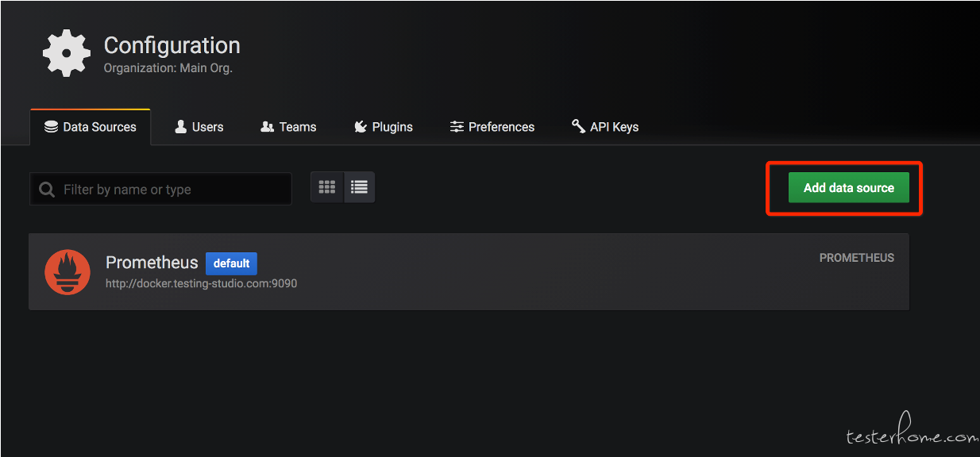980x457 pixels.
Task: Open the Prometheus data source name
Action: [x=152, y=263]
